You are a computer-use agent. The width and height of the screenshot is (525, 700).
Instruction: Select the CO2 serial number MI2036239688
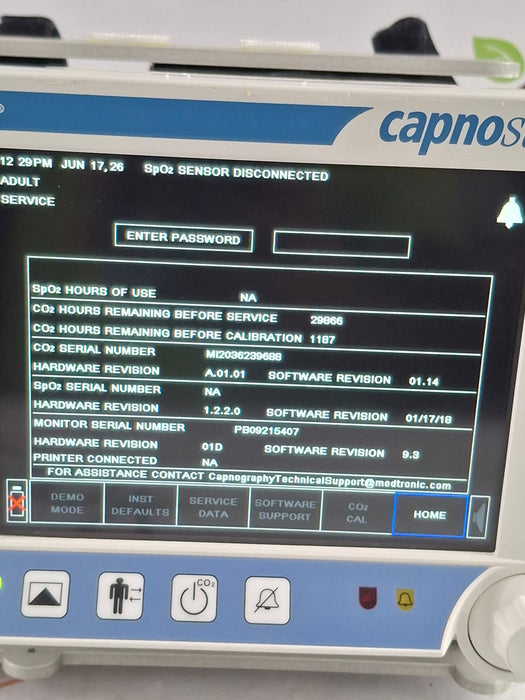pyautogui.click(x=243, y=355)
